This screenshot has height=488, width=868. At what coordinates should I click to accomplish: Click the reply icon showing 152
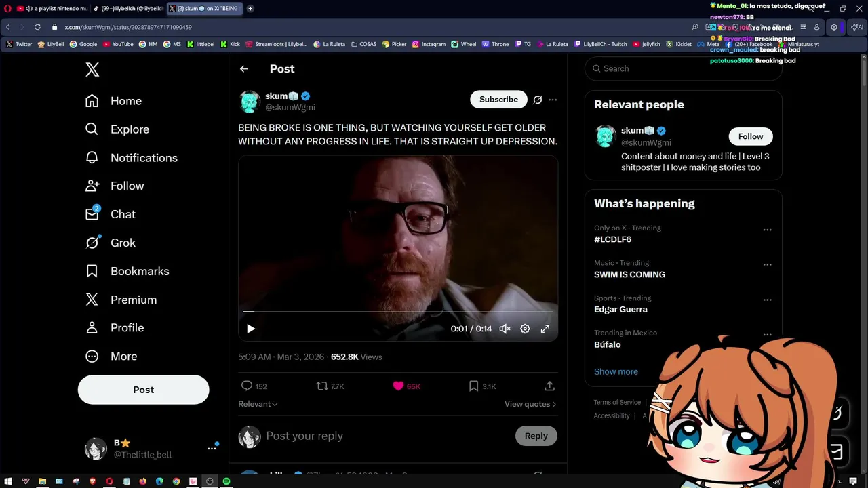[x=254, y=386]
